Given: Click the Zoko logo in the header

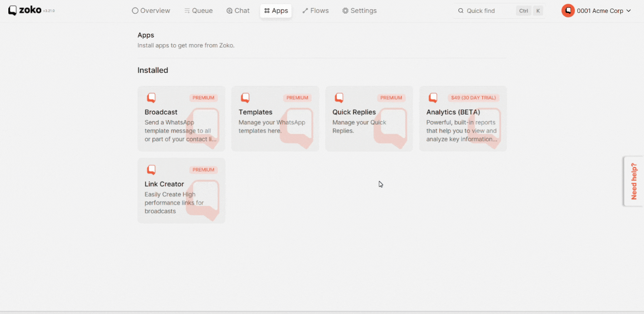Looking at the screenshot, I should [x=25, y=10].
